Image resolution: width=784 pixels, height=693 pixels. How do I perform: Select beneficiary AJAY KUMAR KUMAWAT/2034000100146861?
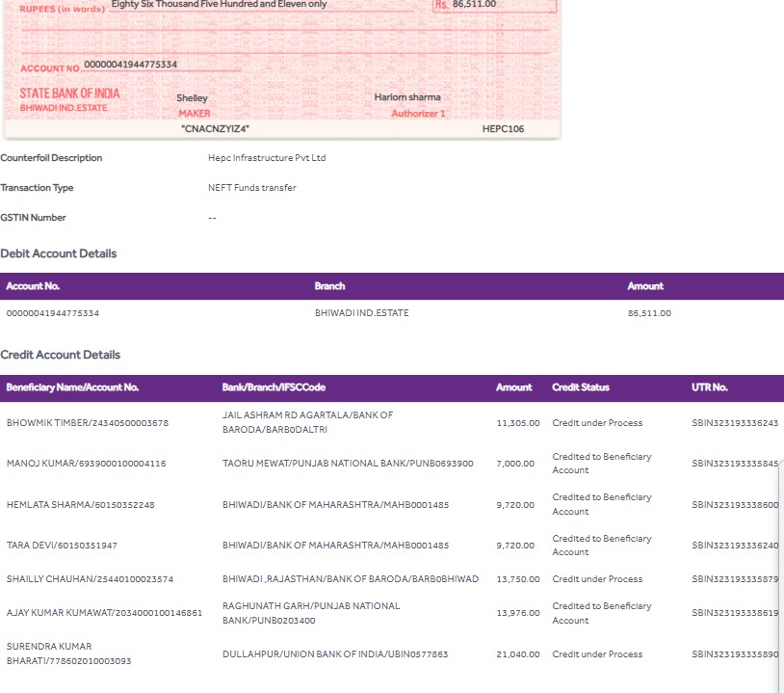tap(104, 613)
